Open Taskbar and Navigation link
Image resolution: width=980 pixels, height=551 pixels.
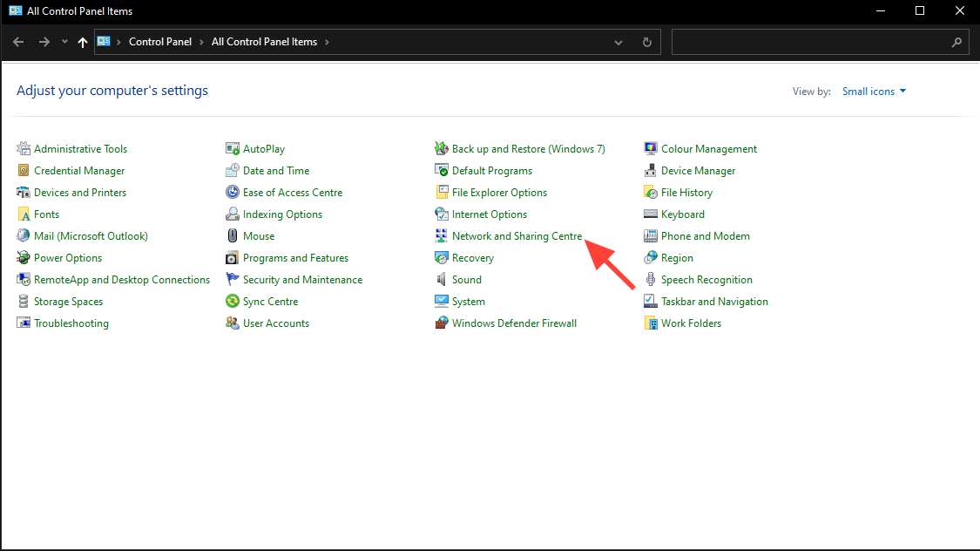click(714, 302)
